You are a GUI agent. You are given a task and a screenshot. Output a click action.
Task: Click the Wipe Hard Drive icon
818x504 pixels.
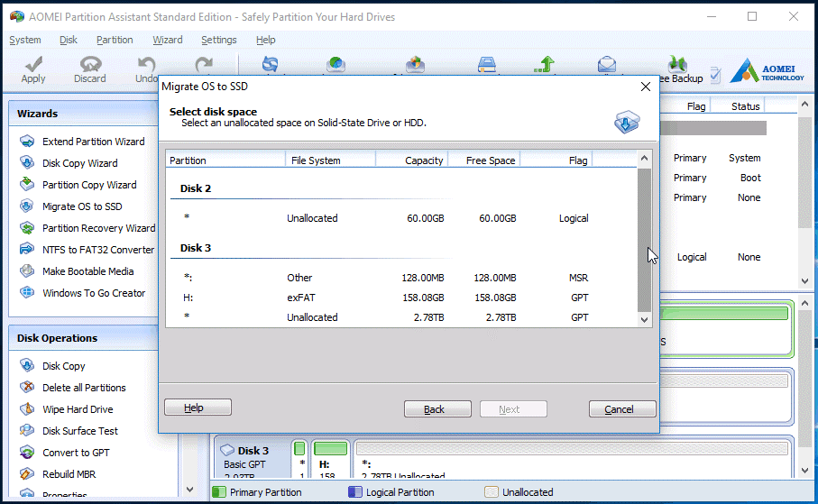tap(27, 409)
